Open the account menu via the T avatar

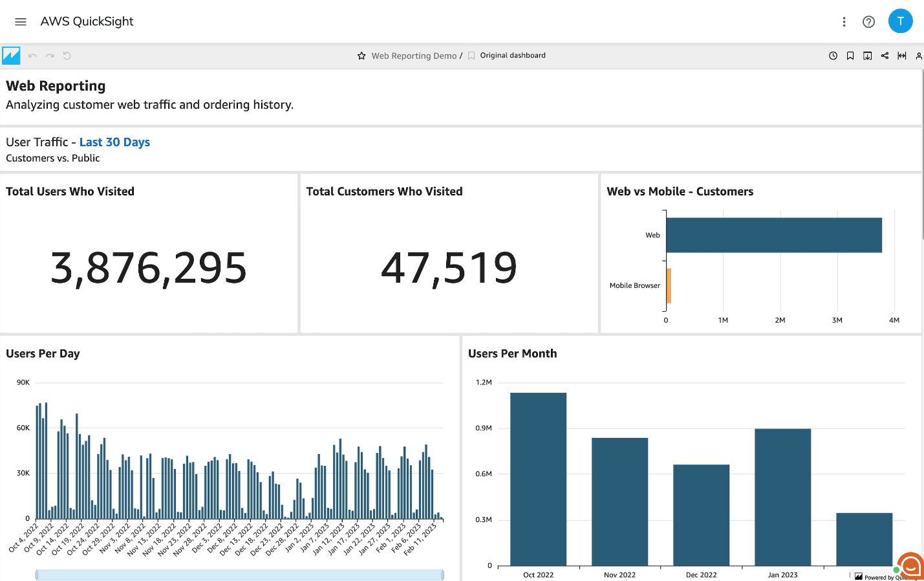pos(901,21)
